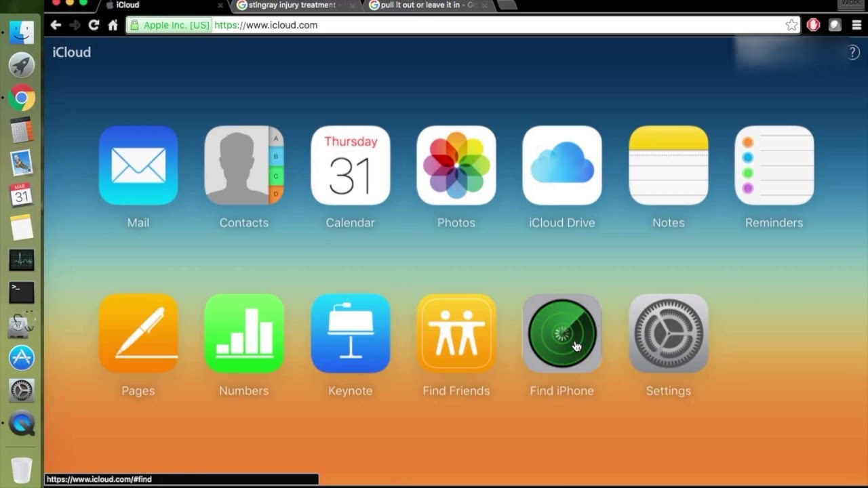Close the stingray injury treatment tab

click(353, 5)
